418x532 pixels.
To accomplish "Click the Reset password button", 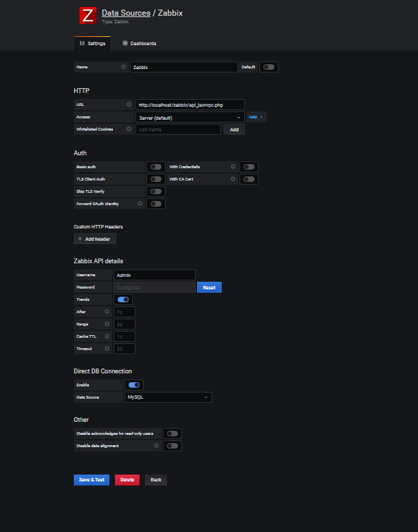I will point(209,287).
